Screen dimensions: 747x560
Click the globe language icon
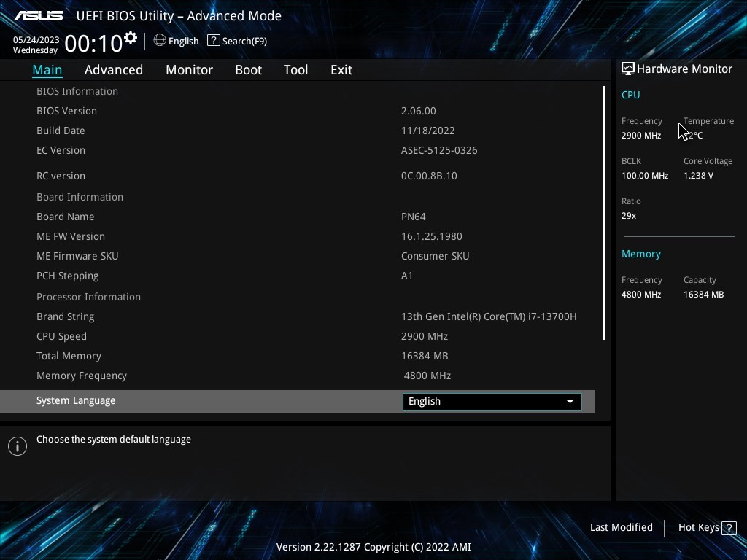coord(160,41)
